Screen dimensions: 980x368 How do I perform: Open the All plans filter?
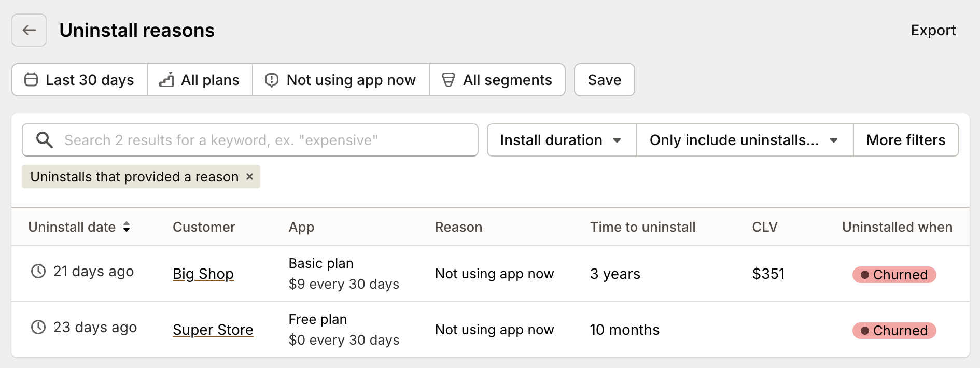(x=200, y=80)
